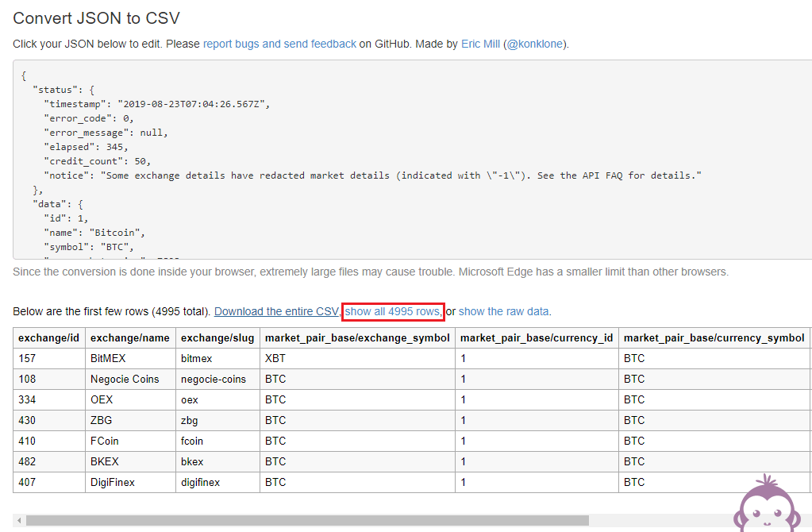Select the exchange/name column header
The image size is (812, 532).
129,337
